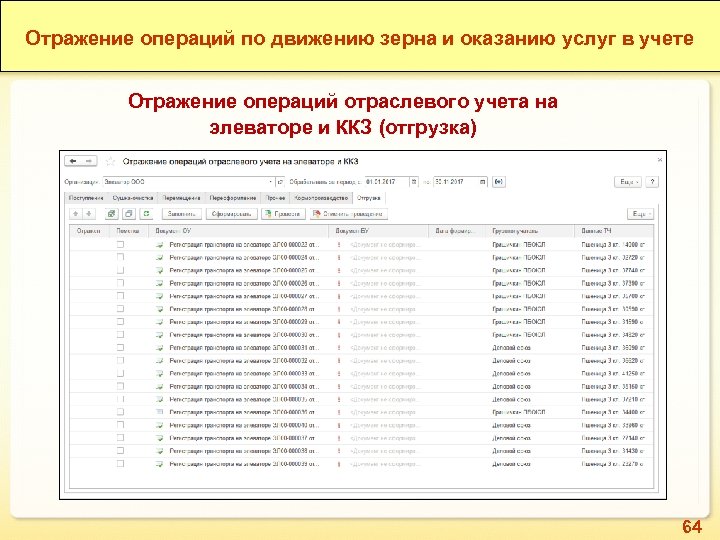Screen dimensions: 720x540
Task: Click the Отменить проведение button
Action: (x=349, y=214)
